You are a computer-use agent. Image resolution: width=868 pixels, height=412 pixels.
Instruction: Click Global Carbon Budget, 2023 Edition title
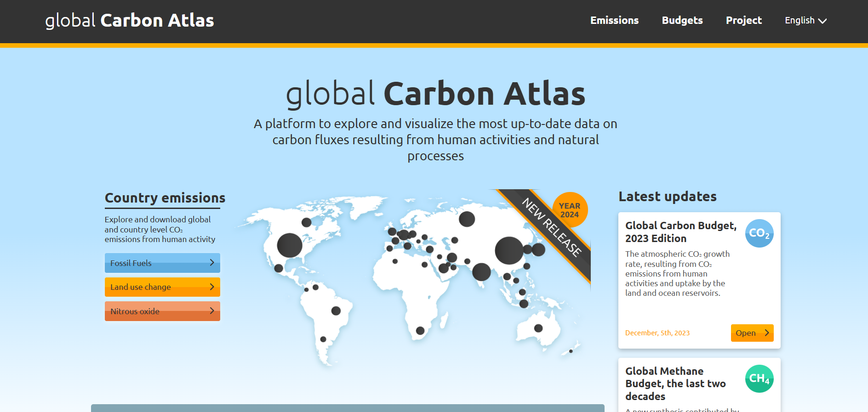click(x=680, y=232)
